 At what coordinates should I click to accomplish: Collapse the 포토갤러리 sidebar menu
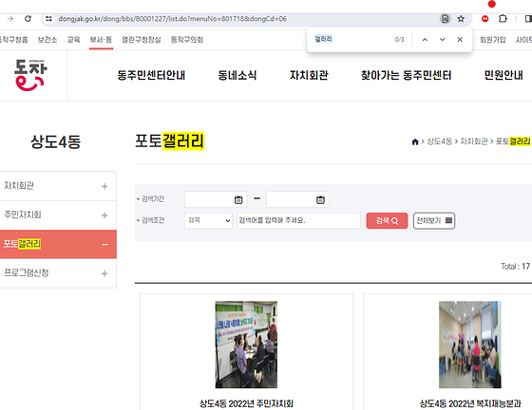pos(104,244)
